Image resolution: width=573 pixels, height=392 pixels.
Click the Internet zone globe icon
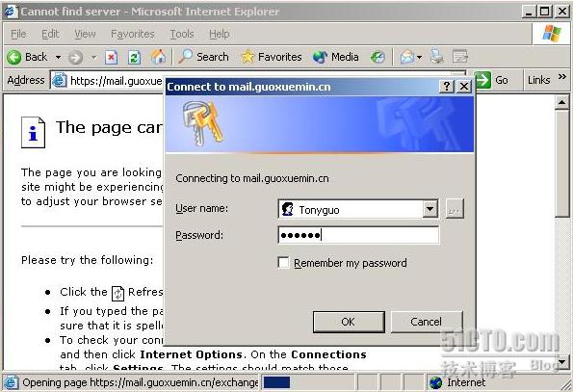(x=436, y=382)
